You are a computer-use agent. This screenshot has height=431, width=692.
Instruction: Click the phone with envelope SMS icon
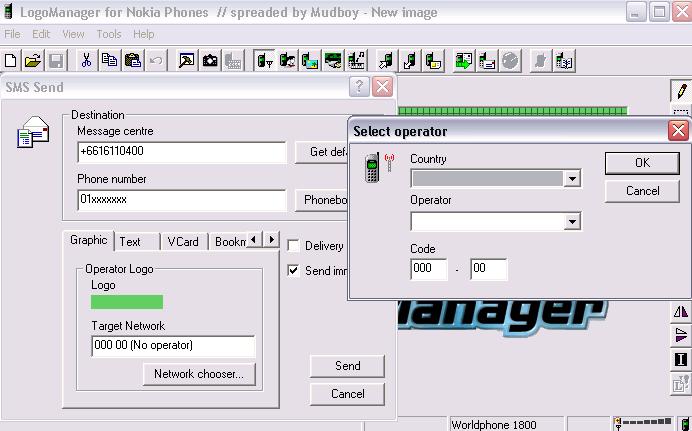(433, 60)
